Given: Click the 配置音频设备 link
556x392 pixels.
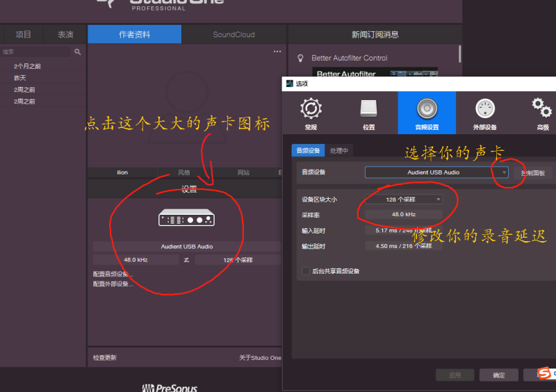Looking at the screenshot, I should click(x=113, y=275).
